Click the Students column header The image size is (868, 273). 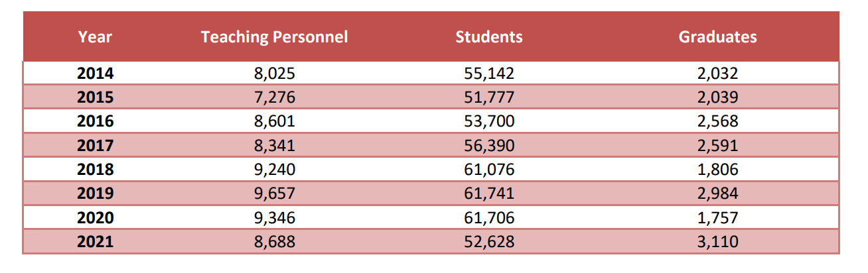pos(489,37)
